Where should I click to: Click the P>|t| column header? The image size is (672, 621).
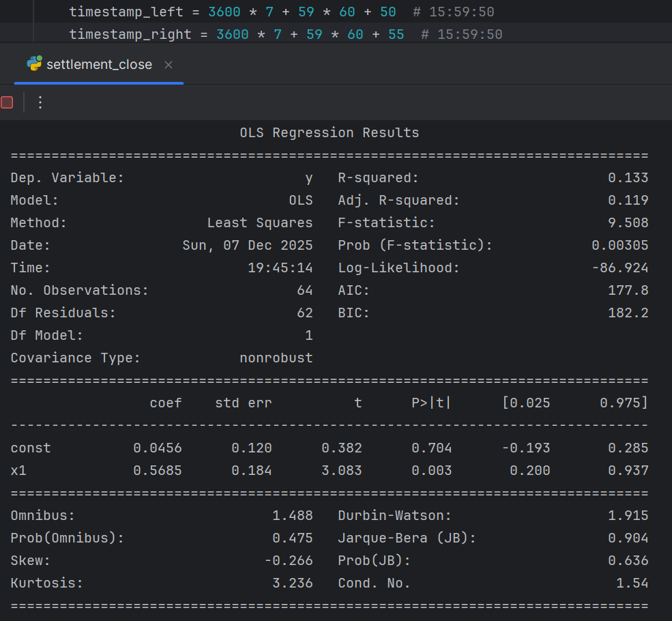click(x=431, y=403)
